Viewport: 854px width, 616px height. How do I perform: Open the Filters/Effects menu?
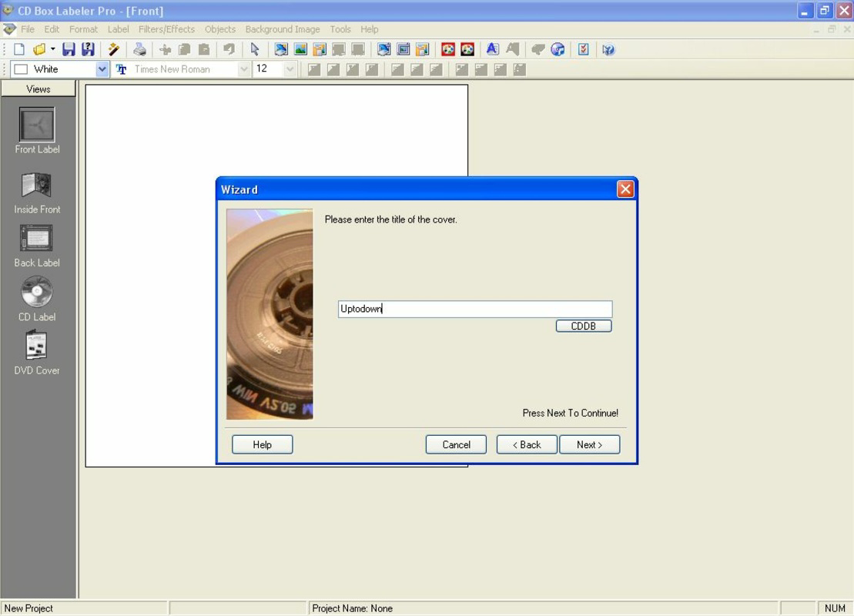[x=166, y=29]
